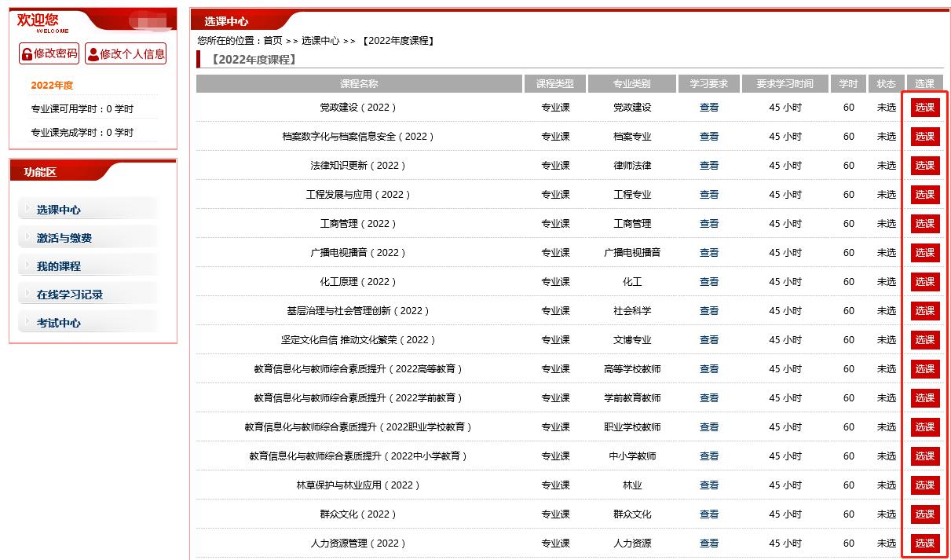Screen dimensions: 951x560
Task: Click 首页 in the breadcrumb
Action: coord(272,41)
